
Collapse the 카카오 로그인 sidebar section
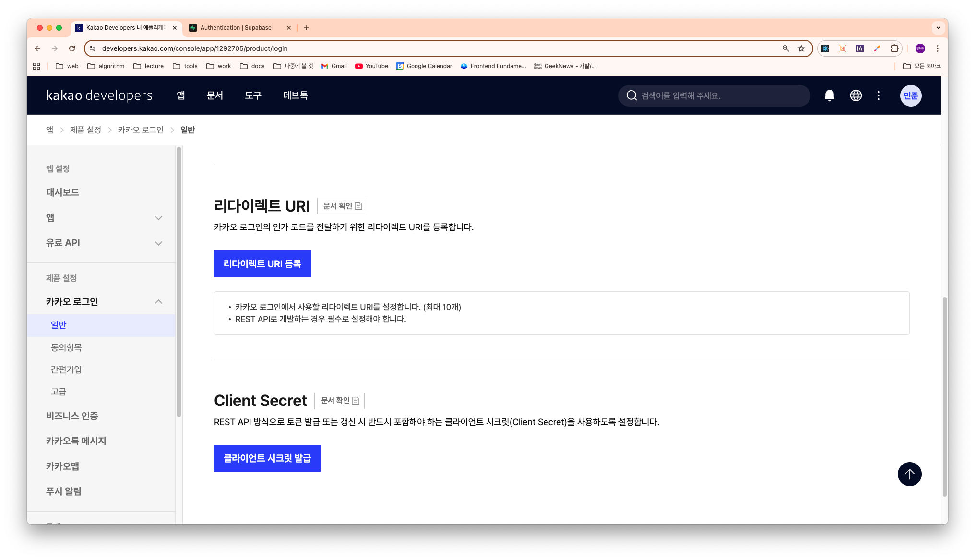pyautogui.click(x=158, y=302)
